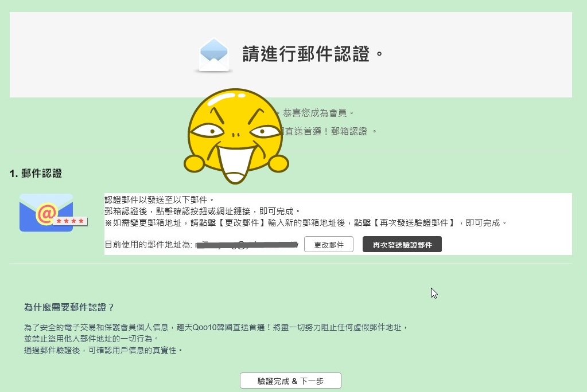Click the heading 為什麼需要郵件認證？
This screenshot has height=392, width=587.
[69, 307]
